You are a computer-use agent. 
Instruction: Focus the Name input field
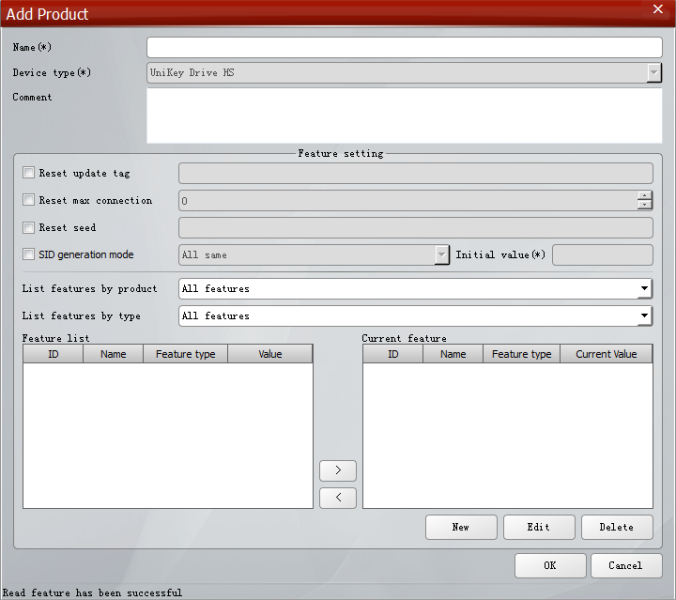point(404,47)
